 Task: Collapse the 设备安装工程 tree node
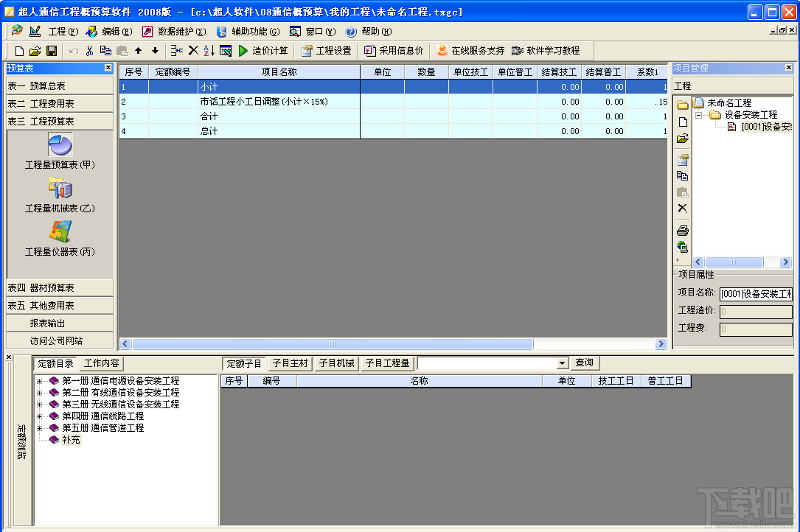pyautogui.click(x=699, y=115)
